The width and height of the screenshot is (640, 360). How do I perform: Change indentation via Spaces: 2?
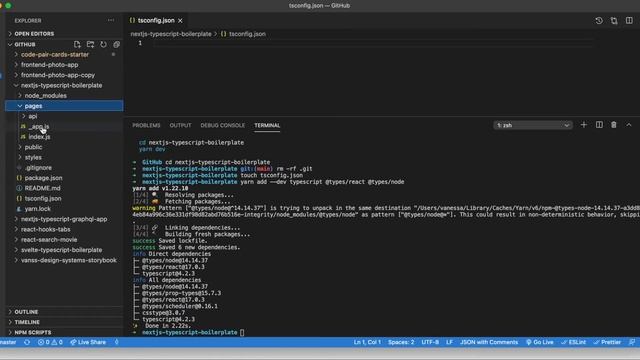tap(401, 342)
